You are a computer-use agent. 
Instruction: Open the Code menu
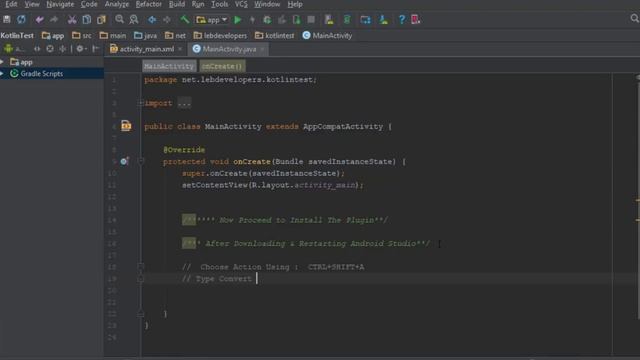click(x=89, y=4)
